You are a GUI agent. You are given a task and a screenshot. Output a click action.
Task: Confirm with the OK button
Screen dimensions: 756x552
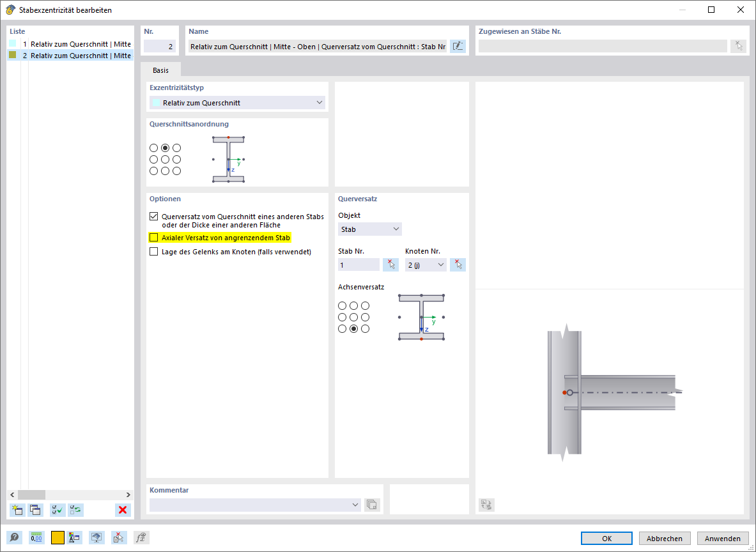click(606, 539)
